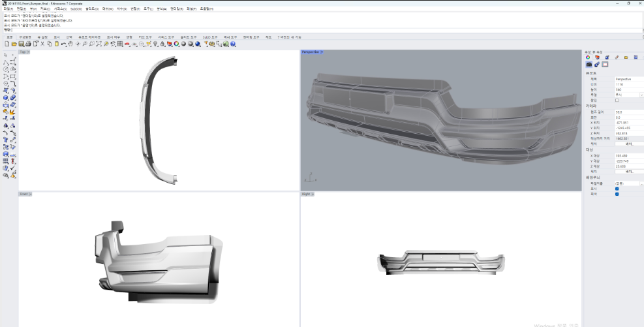Image resolution: width=644 pixels, height=327 pixels.
Task: Open the color wheel Materials icon
Action: click(176, 44)
